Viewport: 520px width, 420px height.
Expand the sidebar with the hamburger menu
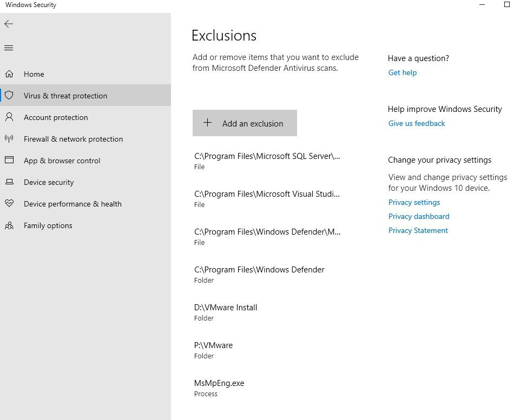(8, 48)
